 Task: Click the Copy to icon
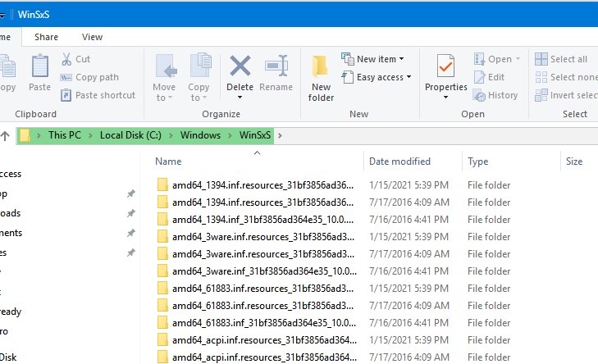click(199, 67)
